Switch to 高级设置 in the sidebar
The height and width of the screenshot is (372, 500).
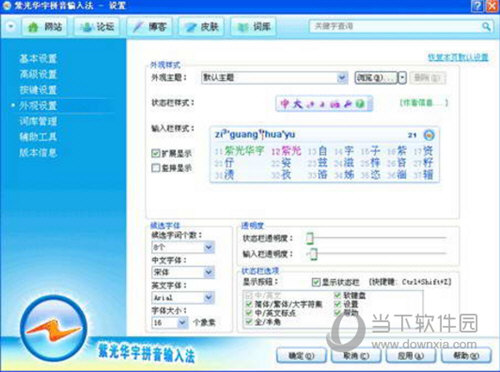click(38, 74)
